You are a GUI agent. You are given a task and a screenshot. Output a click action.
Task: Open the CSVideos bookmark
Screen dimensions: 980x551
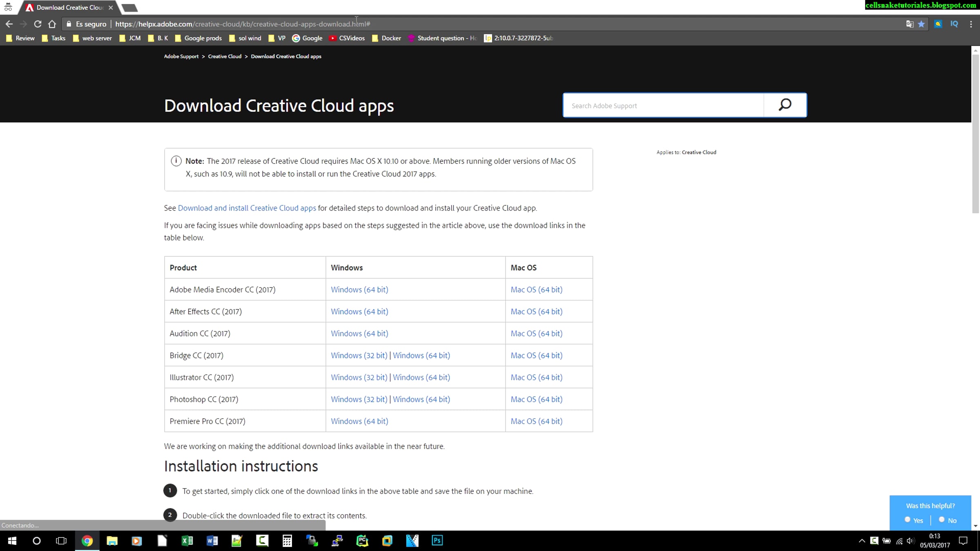click(x=347, y=38)
